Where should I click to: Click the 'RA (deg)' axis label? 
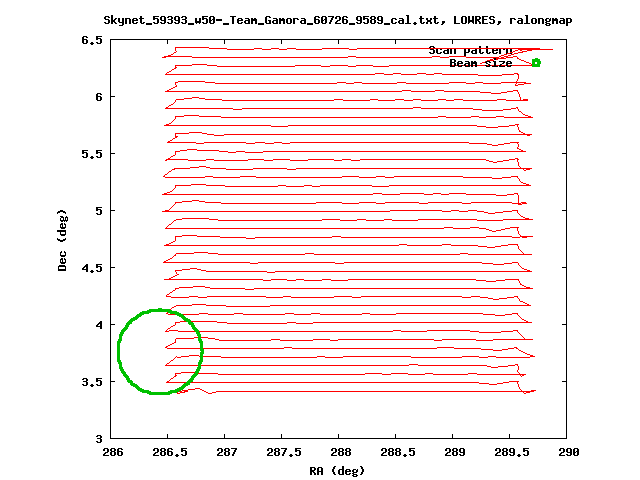coord(337,471)
